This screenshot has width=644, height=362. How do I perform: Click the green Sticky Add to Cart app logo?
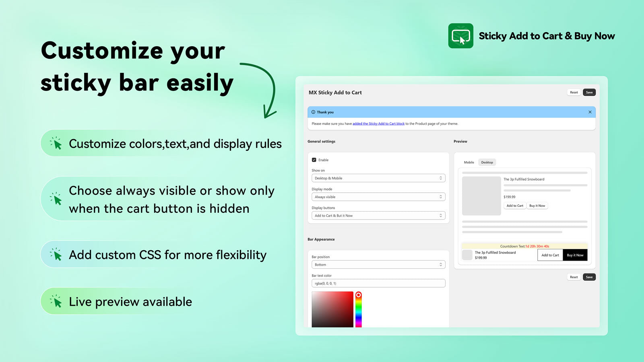[460, 36]
